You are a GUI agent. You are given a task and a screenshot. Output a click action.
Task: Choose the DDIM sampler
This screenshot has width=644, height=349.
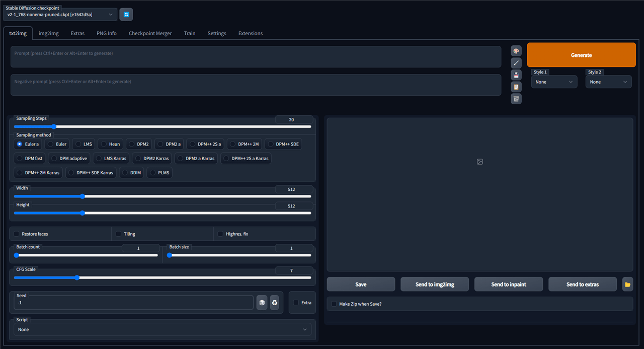(132, 173)
